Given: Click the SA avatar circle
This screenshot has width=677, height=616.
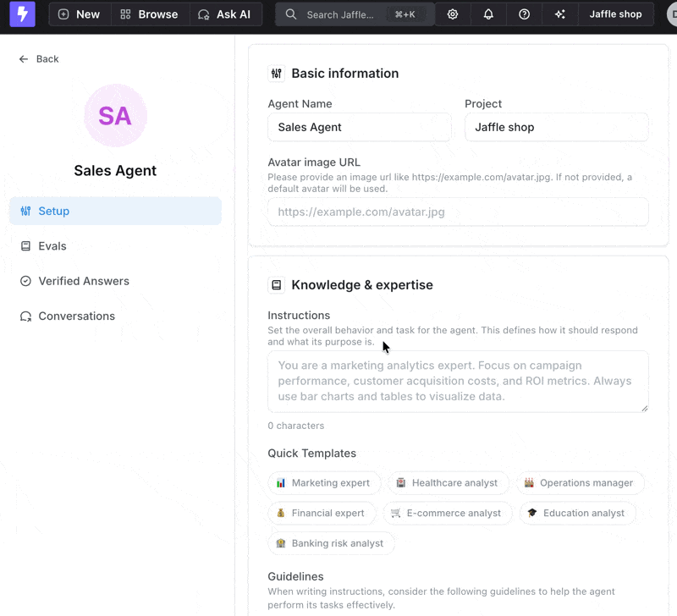Looking at the screenshot, I should [114, 115].
